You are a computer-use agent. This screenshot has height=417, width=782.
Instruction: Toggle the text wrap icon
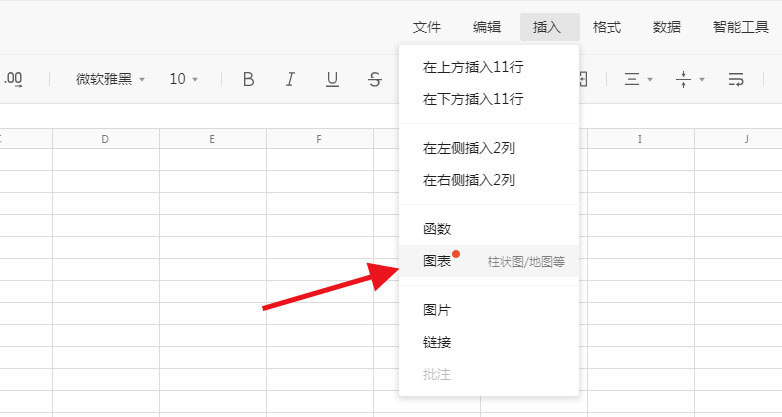[x=736, y=79]
